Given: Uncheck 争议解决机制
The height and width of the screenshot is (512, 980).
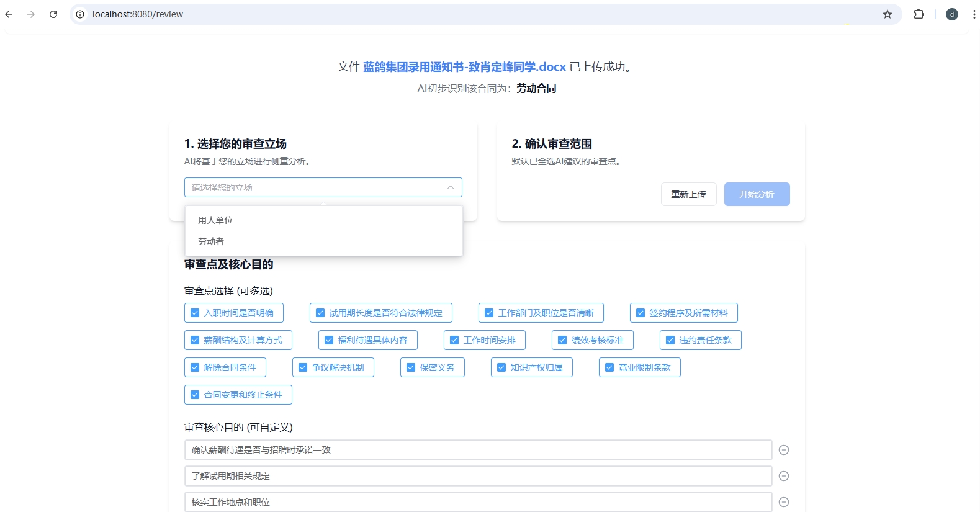Looking at the screenshot, I should pyautogui.click(x=333, y=367).
